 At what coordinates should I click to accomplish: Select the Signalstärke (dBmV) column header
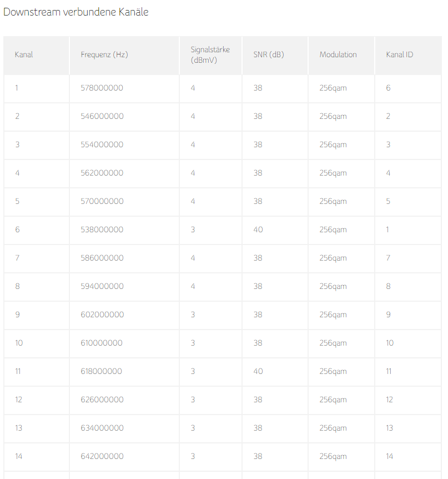tap(210, 54)
